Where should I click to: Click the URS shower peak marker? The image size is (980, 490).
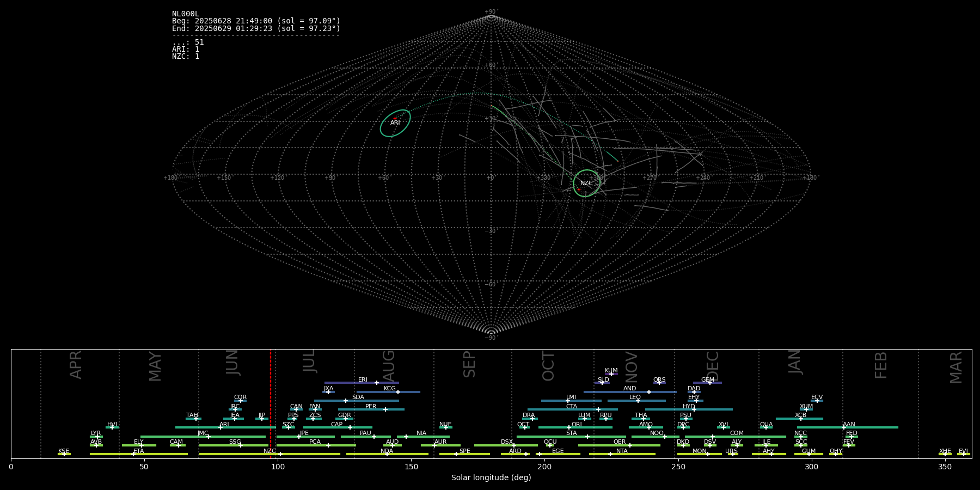pos(732,454)
